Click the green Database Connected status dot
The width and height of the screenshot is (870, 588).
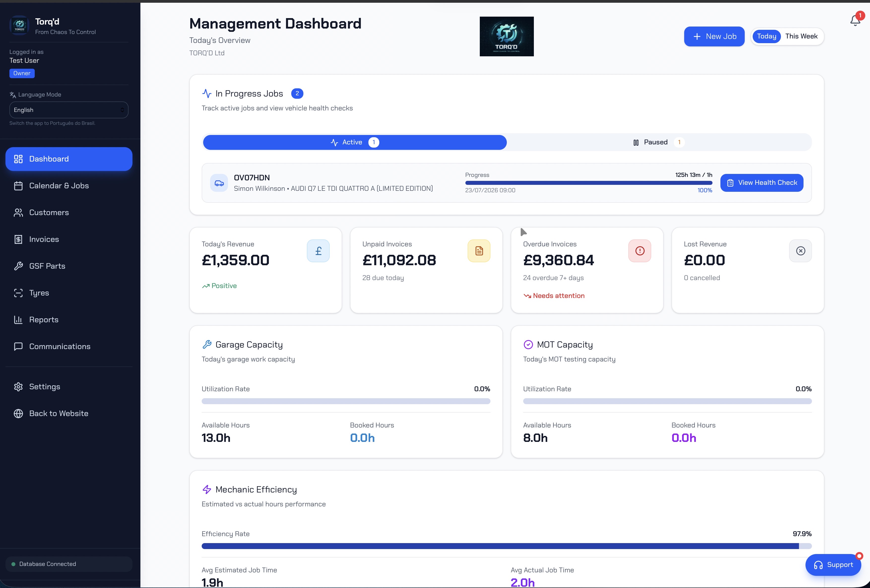tap(13, 564)
